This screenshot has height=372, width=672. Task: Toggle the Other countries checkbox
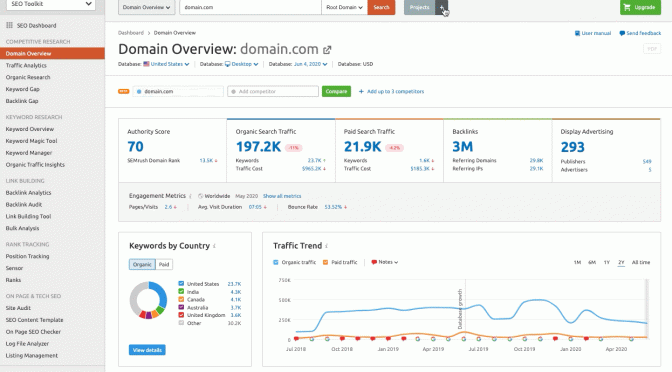pyautogui.click(x=181, y=323)
